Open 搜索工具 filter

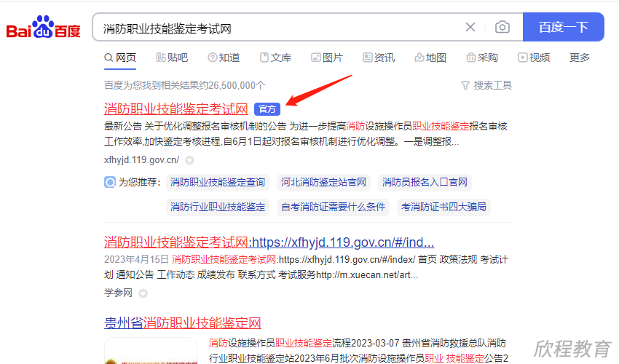pyautogui.click(x=486, y=85)
